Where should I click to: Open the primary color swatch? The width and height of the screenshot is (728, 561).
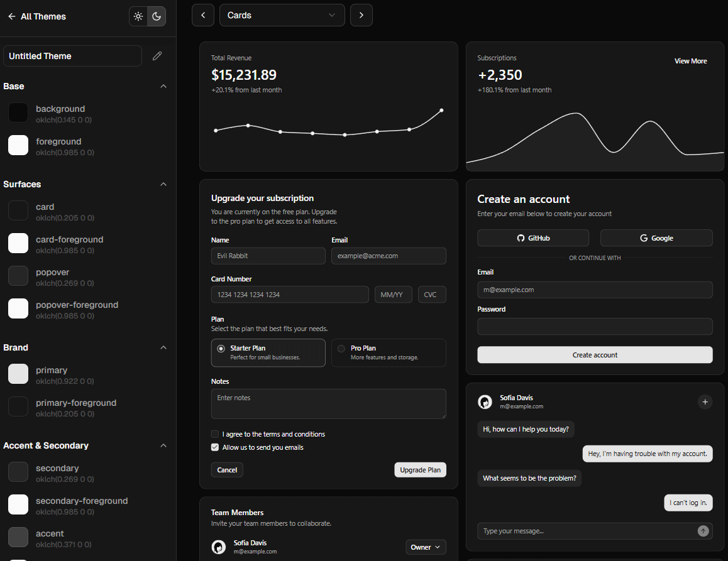(x=18, y=374)
